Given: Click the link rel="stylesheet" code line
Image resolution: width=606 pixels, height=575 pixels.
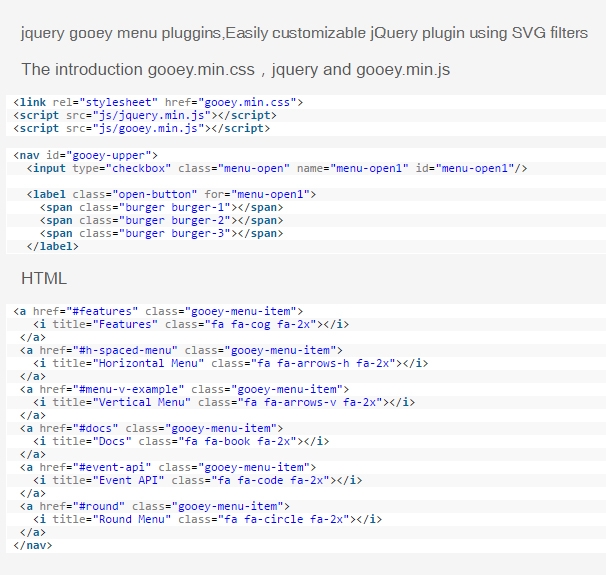Looking at the screenshot, I should coord(158,102).
